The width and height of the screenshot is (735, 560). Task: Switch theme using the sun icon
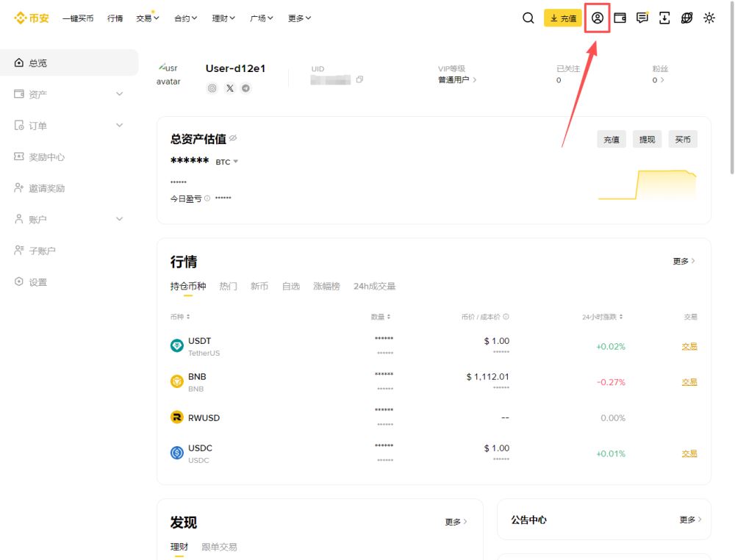[x=709, y=18]
